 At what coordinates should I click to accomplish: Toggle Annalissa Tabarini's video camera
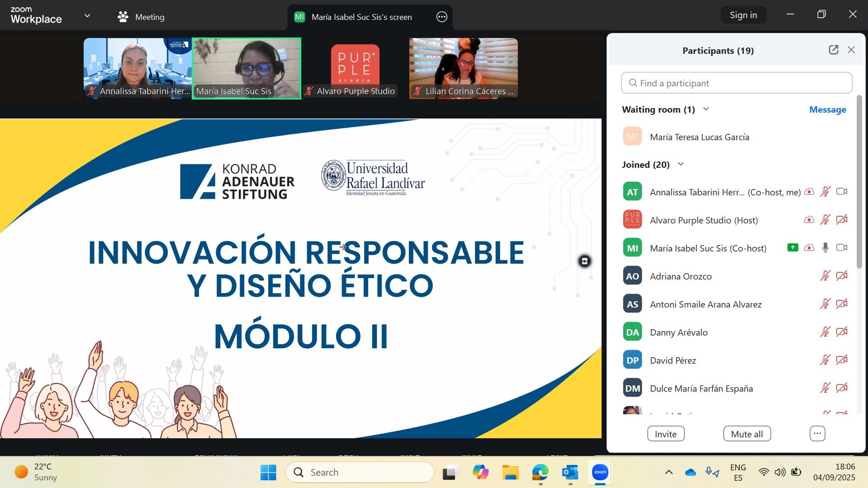[841, 192]
